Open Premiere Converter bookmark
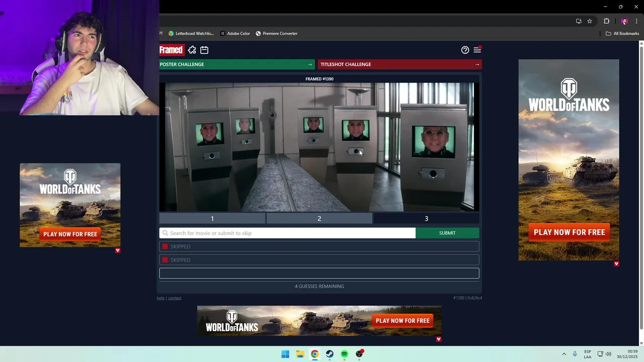The image size is (644, 362). (276, 34)
